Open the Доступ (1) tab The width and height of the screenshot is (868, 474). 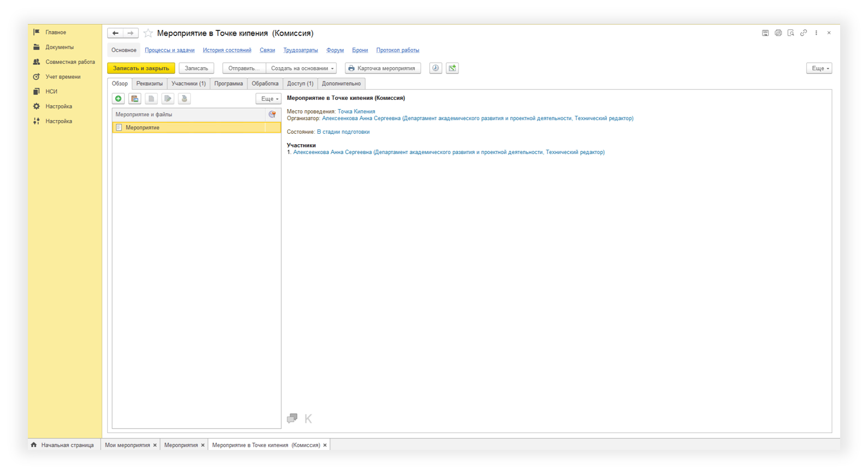300,84
